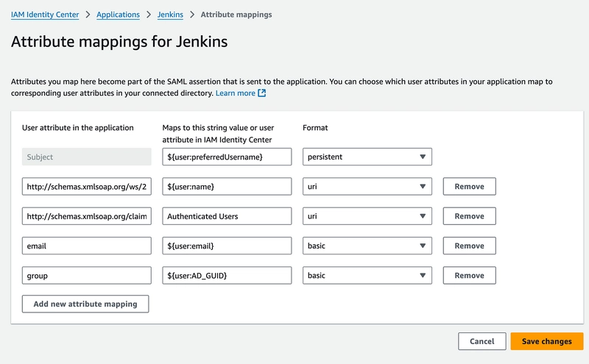This screenshot has height=364, width=589.
Task: Select the ${user:AD_GUID} value field
Action: 227,276
